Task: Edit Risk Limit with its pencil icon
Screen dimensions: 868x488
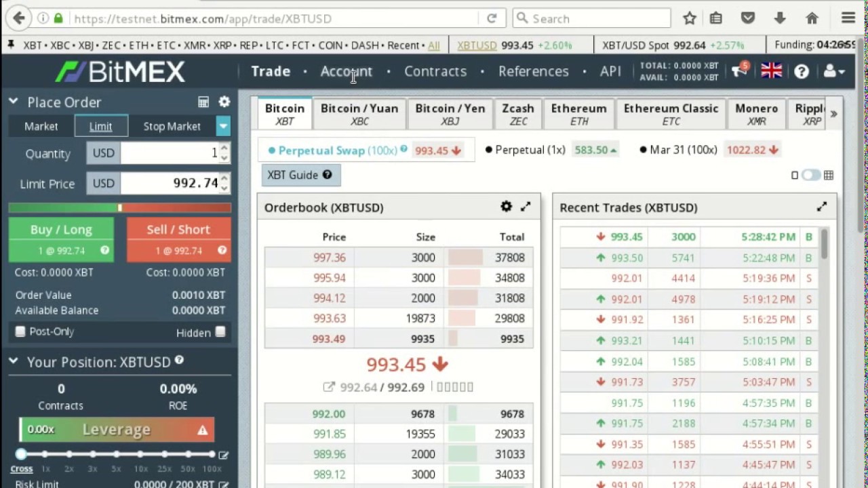Action: coord(223,484)
